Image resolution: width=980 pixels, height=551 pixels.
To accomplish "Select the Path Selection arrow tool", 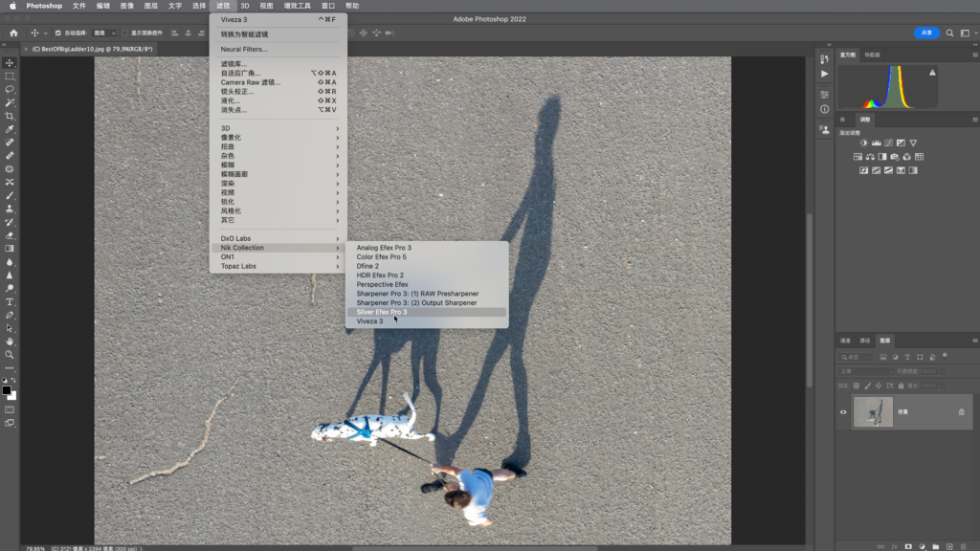I will coord(10,329).
